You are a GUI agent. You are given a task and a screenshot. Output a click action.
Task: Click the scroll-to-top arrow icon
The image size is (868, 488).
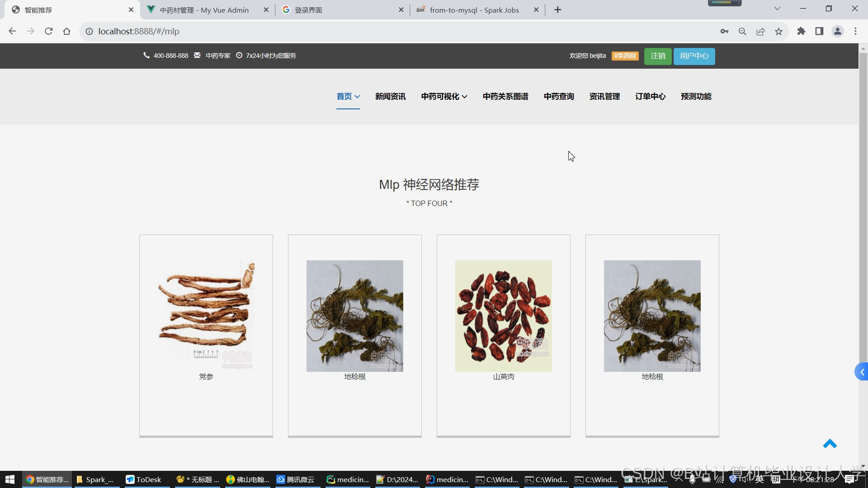pyautogui.click(x=830, y=444)
